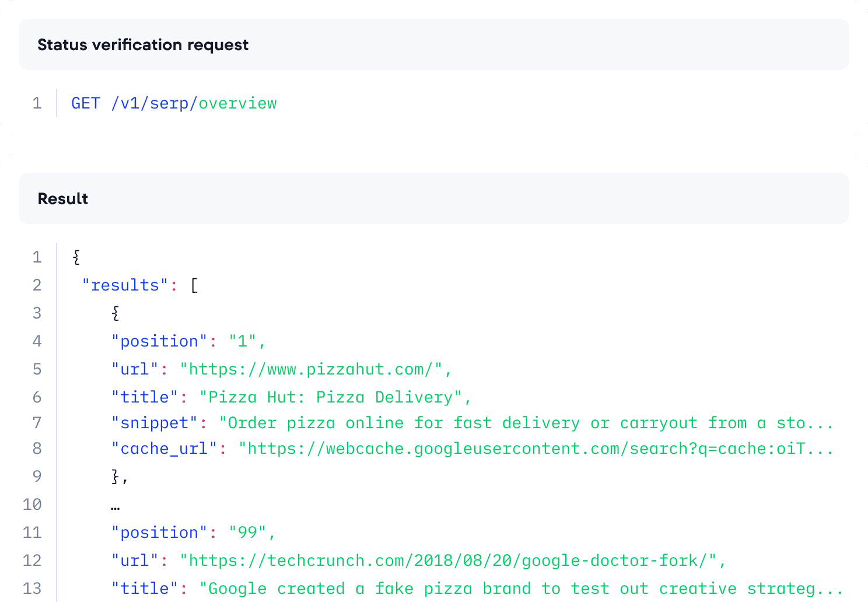Click the 'Pizza Hut: Pizza Delivery' title value
Screen dimensions: 868x602
click(331, 397)
